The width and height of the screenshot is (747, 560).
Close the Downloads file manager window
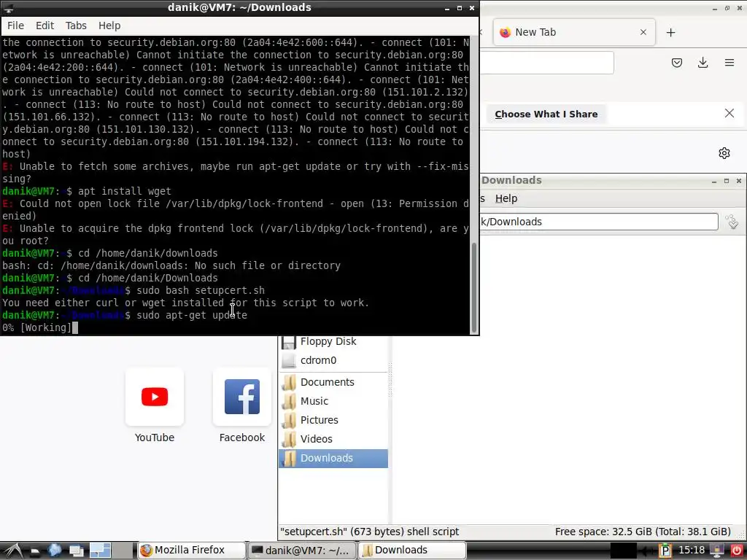click(x=739, y=181)
